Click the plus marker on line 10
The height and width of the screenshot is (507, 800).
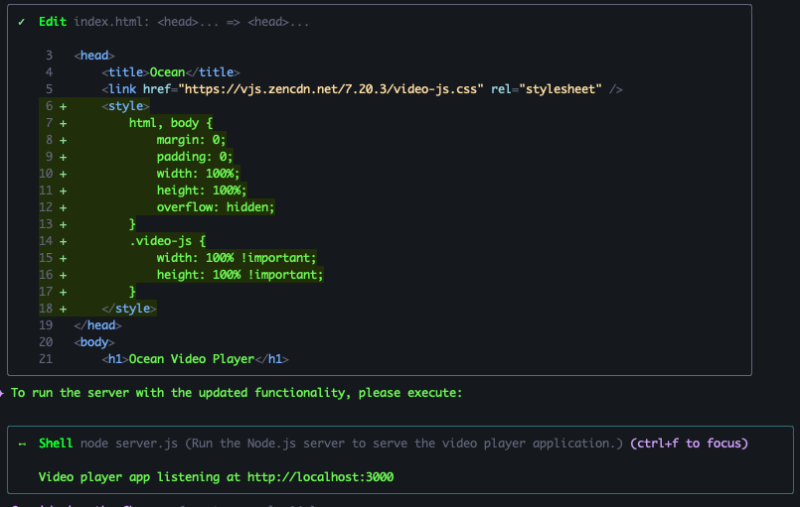pos(63,173)
